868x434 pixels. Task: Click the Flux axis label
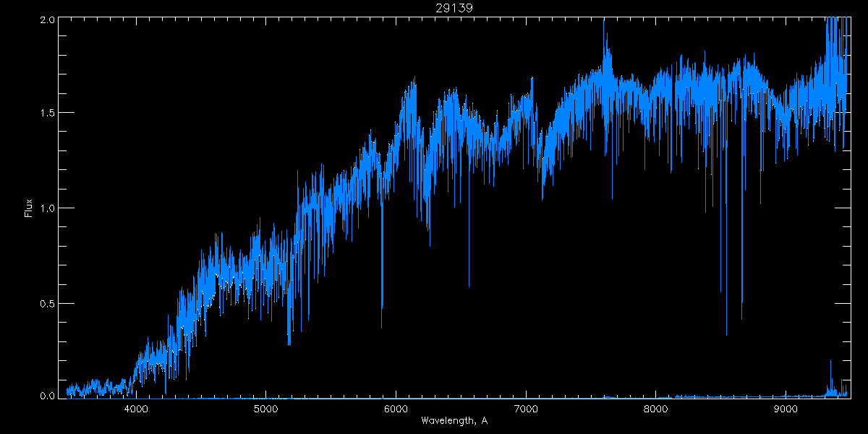click(29, 208)
